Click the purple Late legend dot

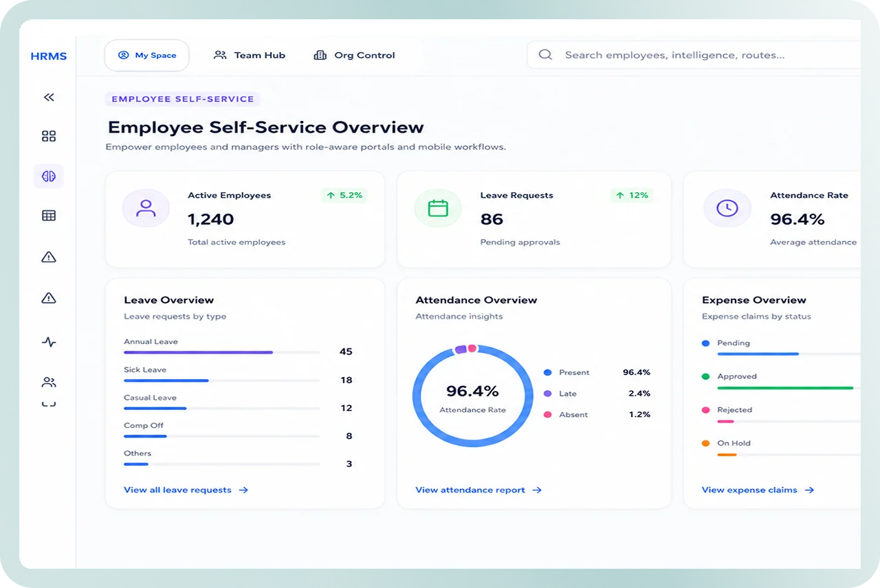[548, 394]
